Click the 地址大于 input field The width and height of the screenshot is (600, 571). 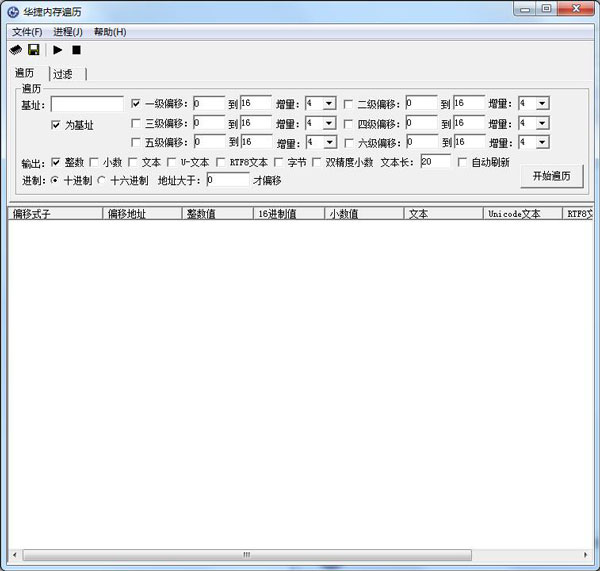228,179
